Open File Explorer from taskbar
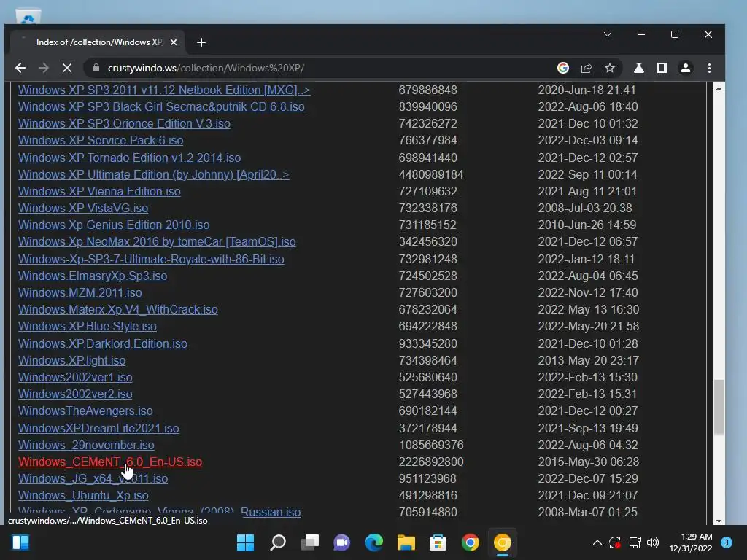The width and height of the screenshot is (747, 560). tap(406, 542)
